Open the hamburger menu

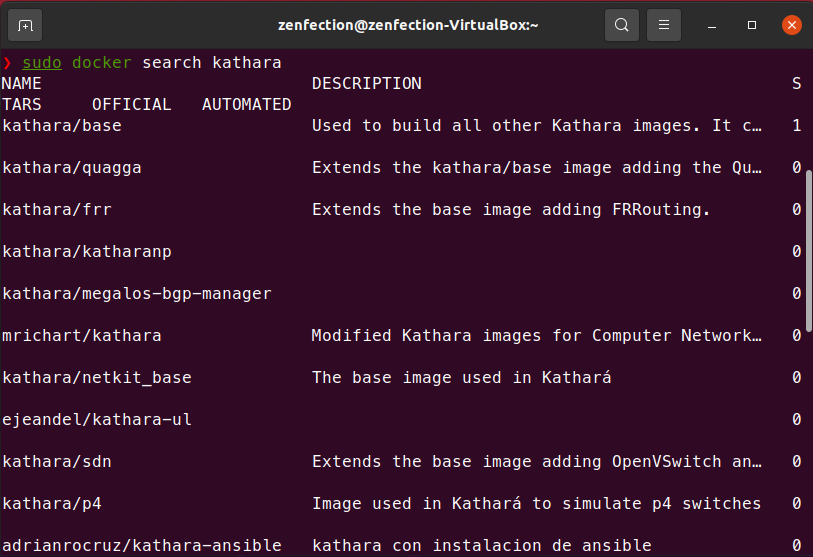[664, 25]
